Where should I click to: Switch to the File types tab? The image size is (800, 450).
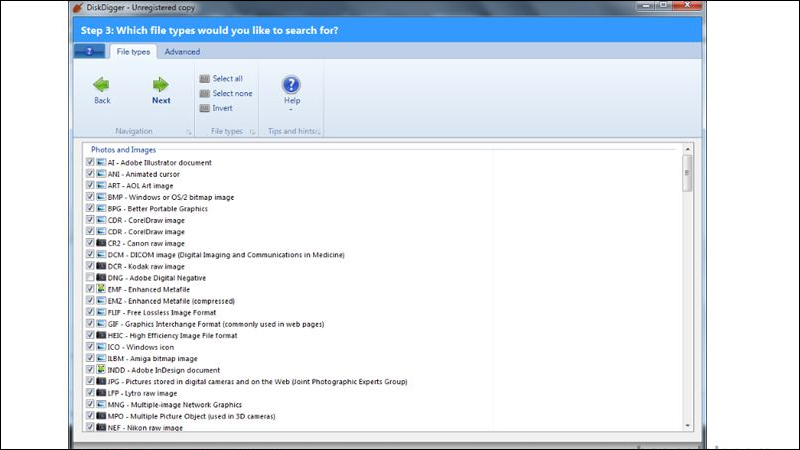coord(133,52)
